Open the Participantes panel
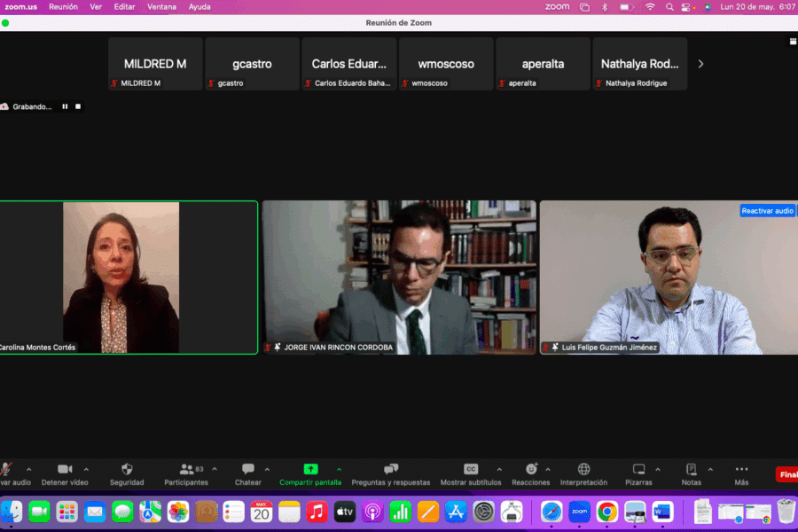Viewport: 798px width, 532px height. coord(186,470)
